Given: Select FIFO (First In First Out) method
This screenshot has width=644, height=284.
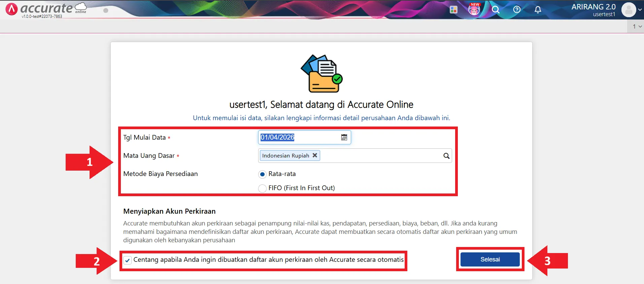Looking at the screenshot, I should 263,188.
